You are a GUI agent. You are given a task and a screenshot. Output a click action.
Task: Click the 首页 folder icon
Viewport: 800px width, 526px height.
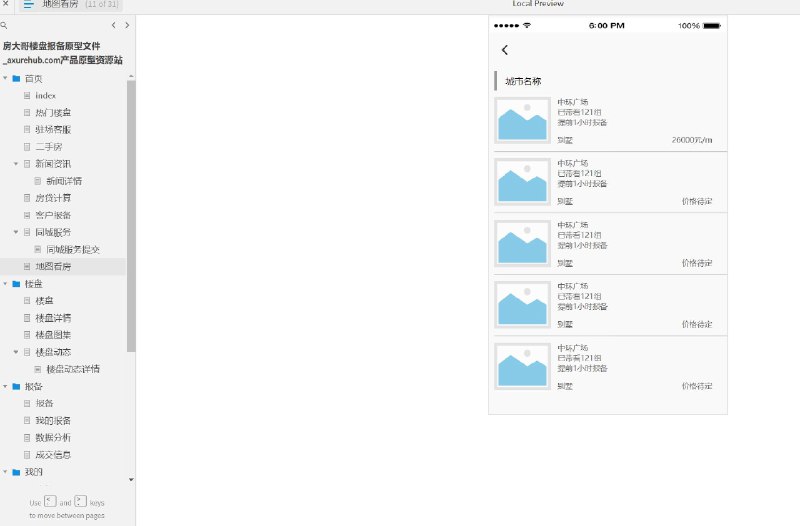coord(16,79)
